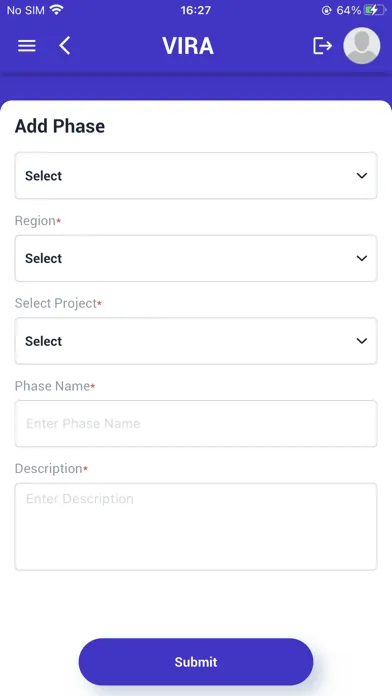Viewport: 392px width, 696px height.
Task: Tap the back arrow icon
Action: click(65, 46)
